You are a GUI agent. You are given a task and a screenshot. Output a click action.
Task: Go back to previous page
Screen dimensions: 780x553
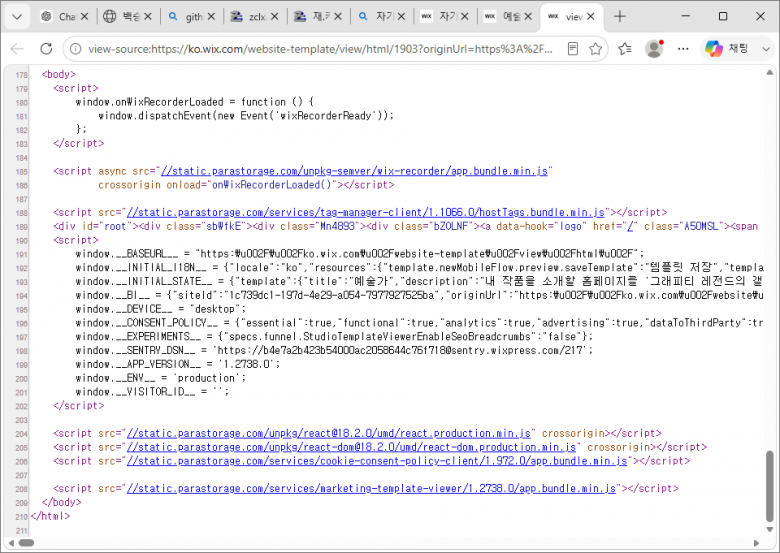point(17,49)
